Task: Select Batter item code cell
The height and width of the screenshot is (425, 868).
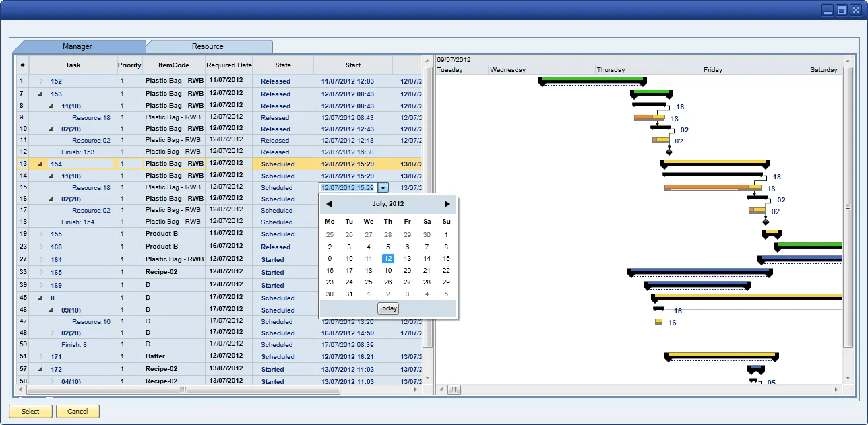Action: pyautogui.click(x=174, y=356)
